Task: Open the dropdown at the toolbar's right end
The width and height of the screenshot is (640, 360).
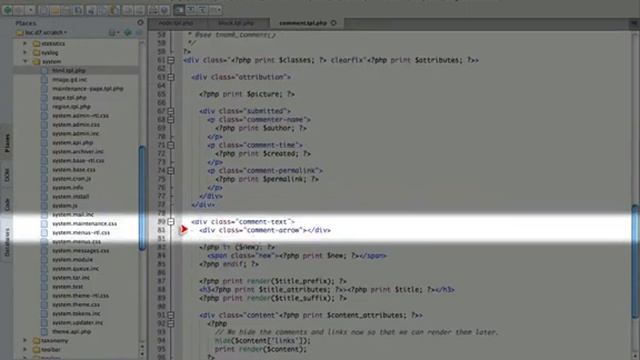Action: (x=216, y=10)
